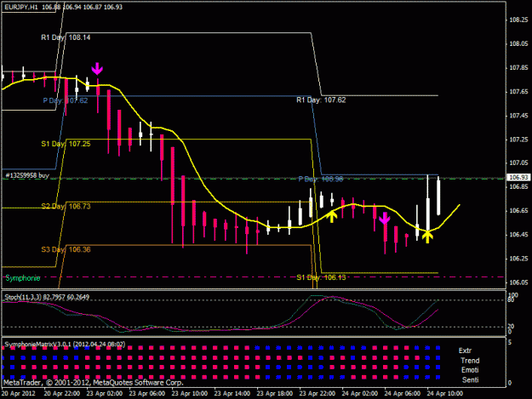Viewport: 532px width, 399px height.
Task: Click the EURJPY,H1 chart title text
Action: tap(21, 7)
